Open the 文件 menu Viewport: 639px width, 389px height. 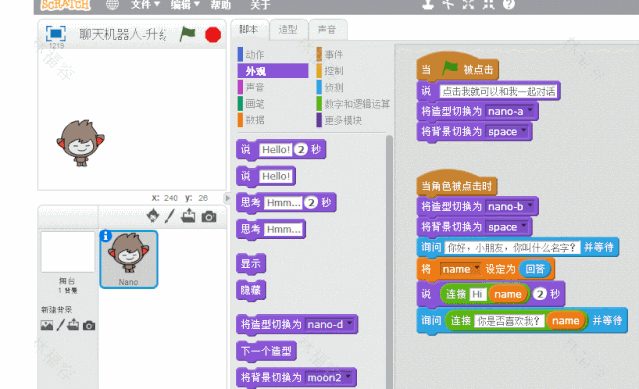(x=145, y=5)
